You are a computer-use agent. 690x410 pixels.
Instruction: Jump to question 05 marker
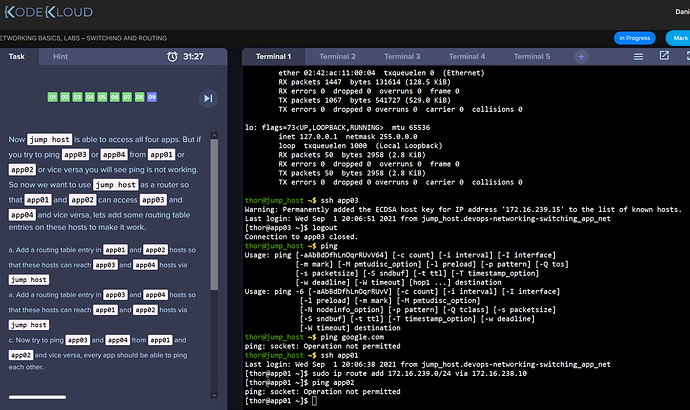point(102,97)
